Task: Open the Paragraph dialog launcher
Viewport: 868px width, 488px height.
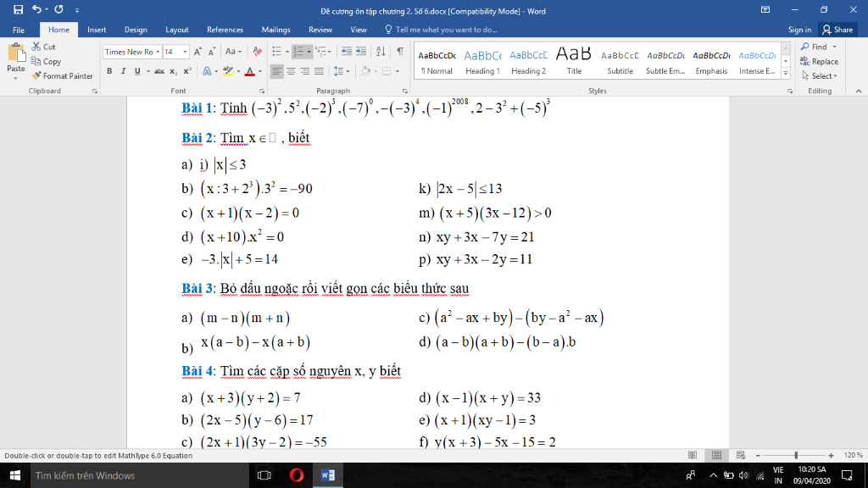Action: pyautogui.click(x=404, y=91)
